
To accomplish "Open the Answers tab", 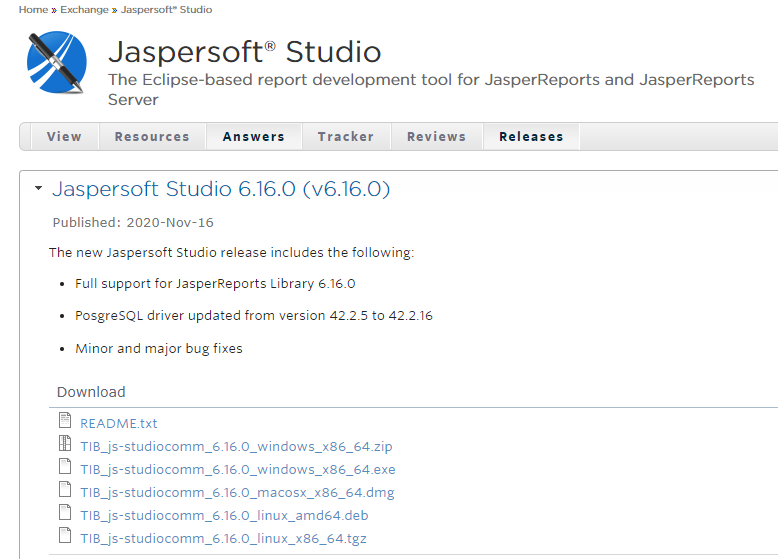I will pos(254,136).
